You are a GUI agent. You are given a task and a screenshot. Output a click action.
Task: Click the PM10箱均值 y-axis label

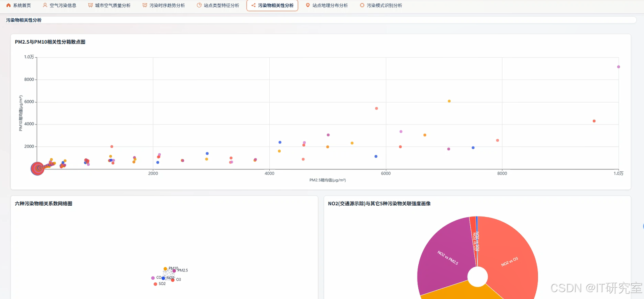pyautogui.click(x=21, y=113)
